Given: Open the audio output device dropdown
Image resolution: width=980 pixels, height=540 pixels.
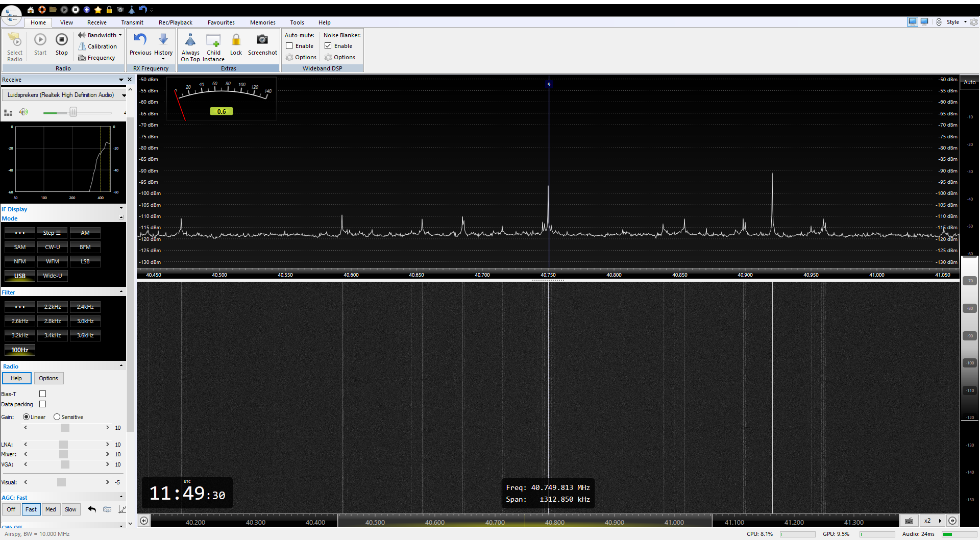Looking at the screenshot, I should click(124, 95).
